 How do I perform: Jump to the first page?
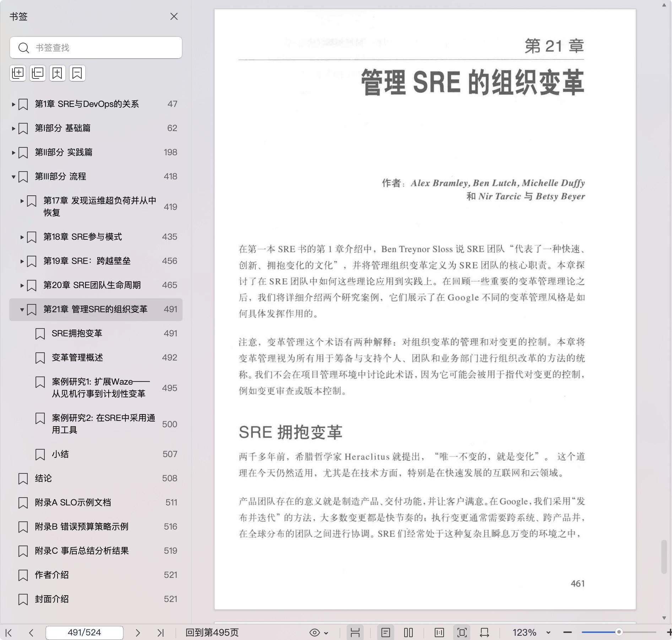(x=9, y=633)
